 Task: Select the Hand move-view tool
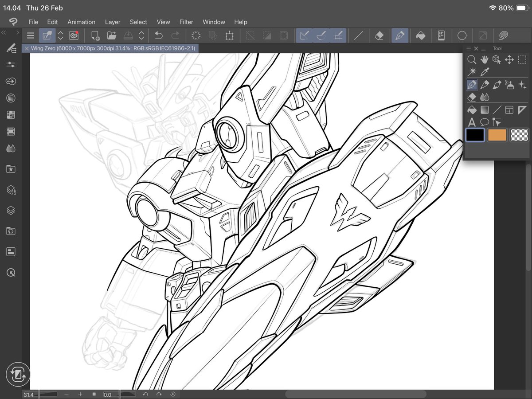click(x=484, y=59)
